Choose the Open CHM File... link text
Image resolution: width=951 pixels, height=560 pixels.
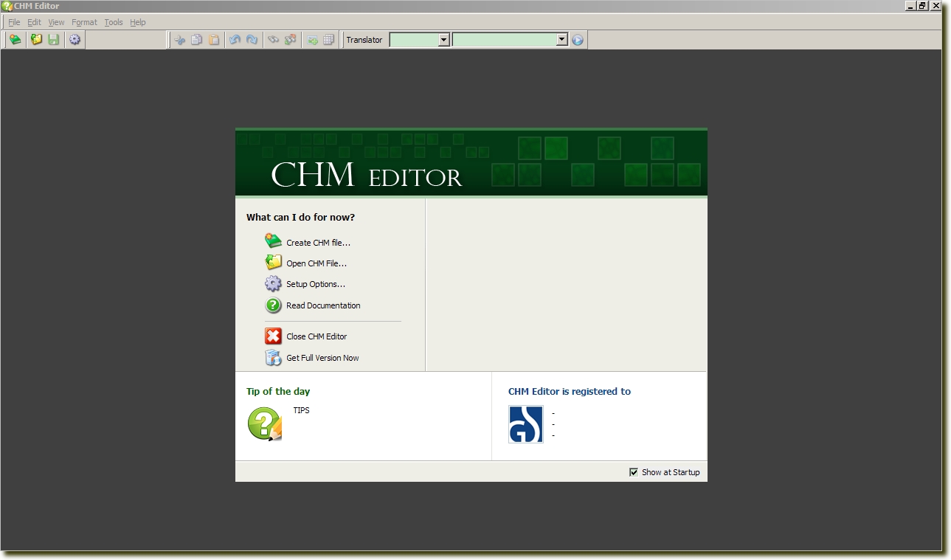click(x=317, y=263)
